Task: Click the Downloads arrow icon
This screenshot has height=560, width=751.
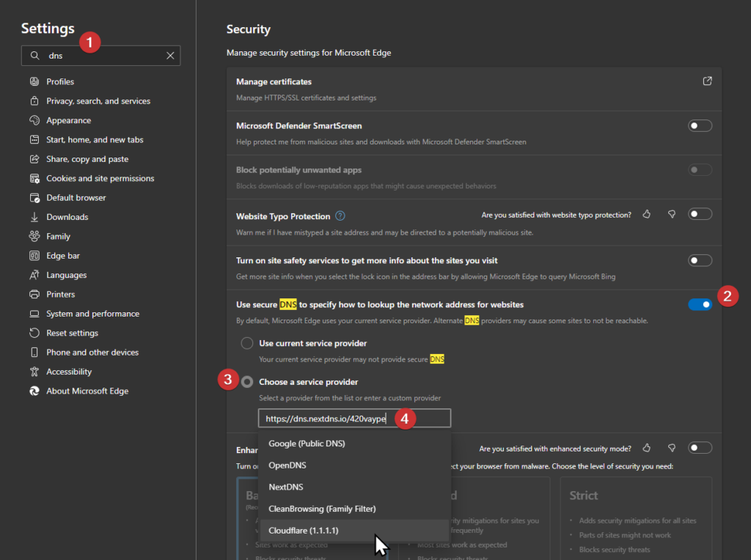Action: click(x=34, y=217)
